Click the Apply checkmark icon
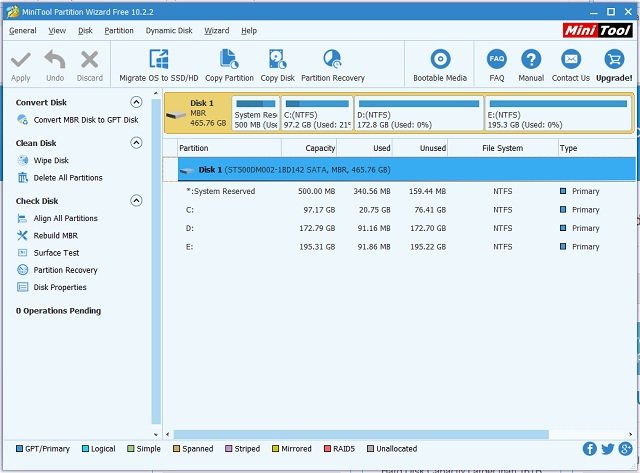This screenshot has width=640, height=473. click(20, 60)
